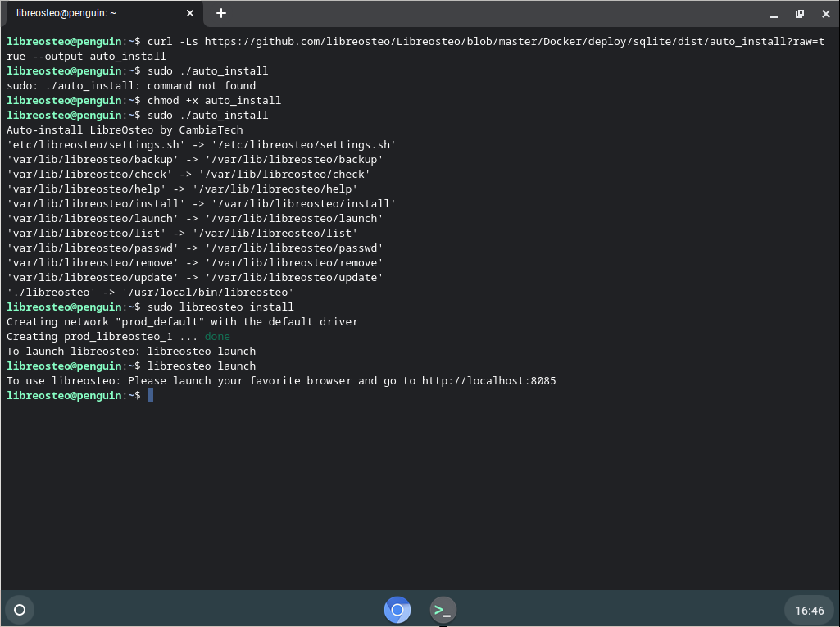
Task: Close the terminal window
Action: click(x=825, y=14)
